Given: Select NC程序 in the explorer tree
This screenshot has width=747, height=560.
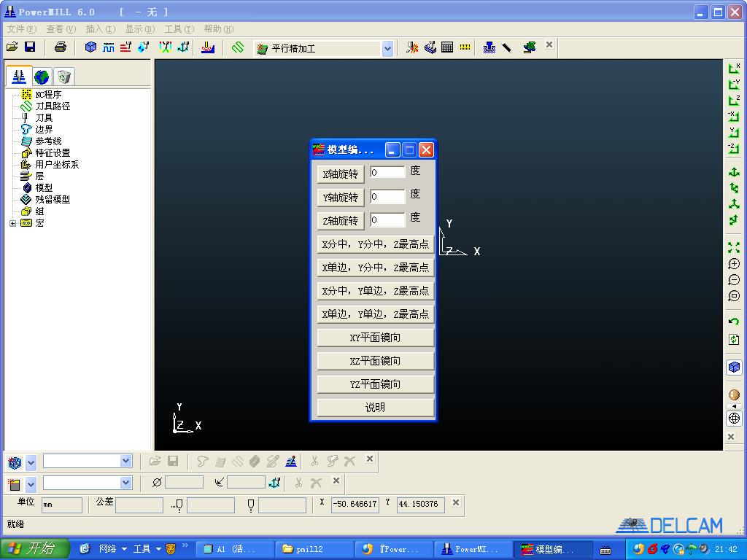Looking at the screenshot, I should 48,94.
